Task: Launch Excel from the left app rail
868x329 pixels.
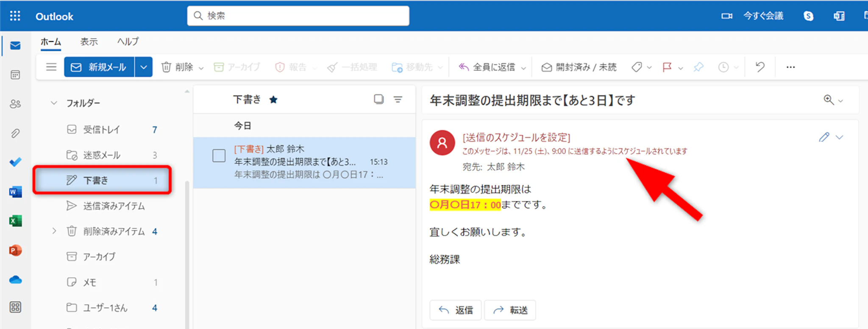Action: [x=15, y=221]
